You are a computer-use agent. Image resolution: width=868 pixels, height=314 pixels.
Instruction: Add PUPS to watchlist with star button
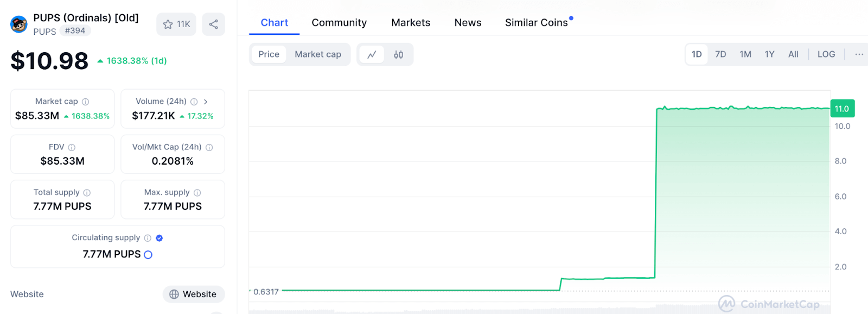click(176, 24)
